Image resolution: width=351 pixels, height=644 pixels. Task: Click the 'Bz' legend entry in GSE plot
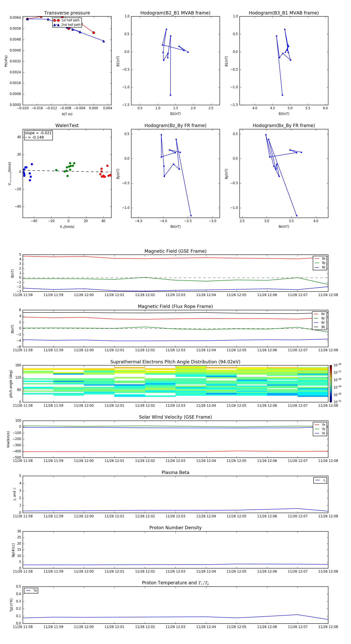320,267
